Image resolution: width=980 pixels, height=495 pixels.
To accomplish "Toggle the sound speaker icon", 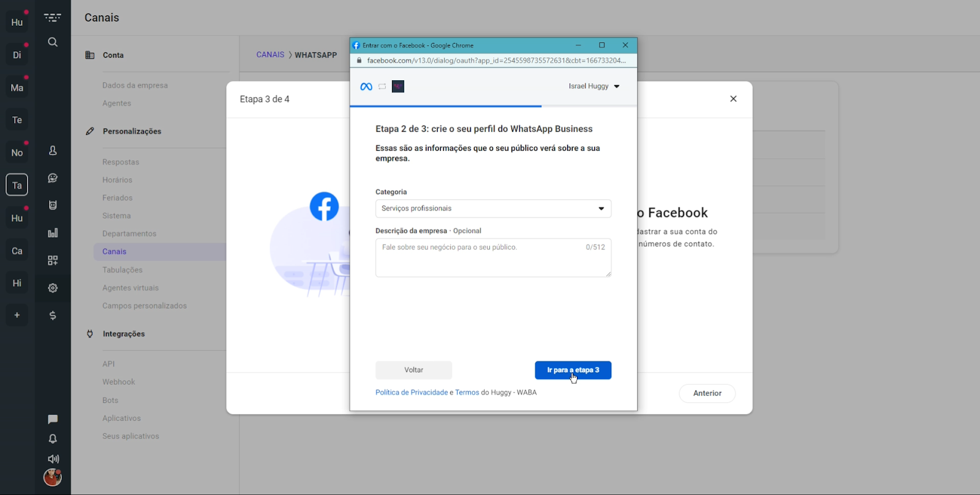I will click(53, 459).
